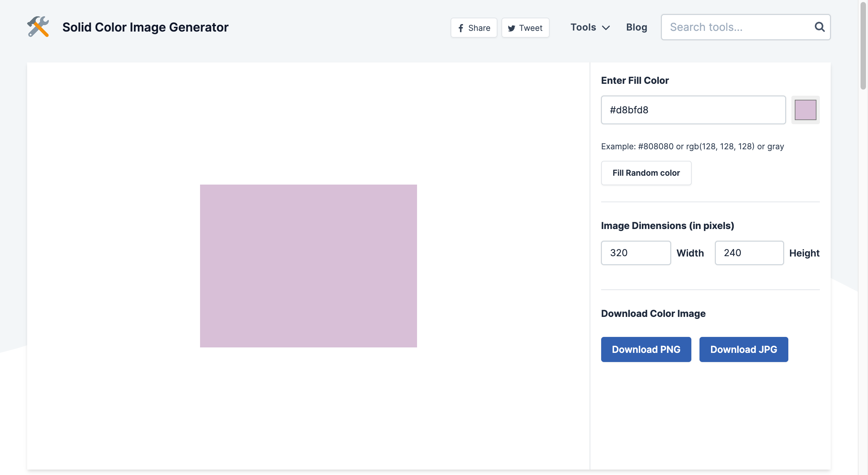Expand the Tools dropdown chevron
Image resolution: width=868 pixels, height=475 pixels.
[x=606, y=28]
